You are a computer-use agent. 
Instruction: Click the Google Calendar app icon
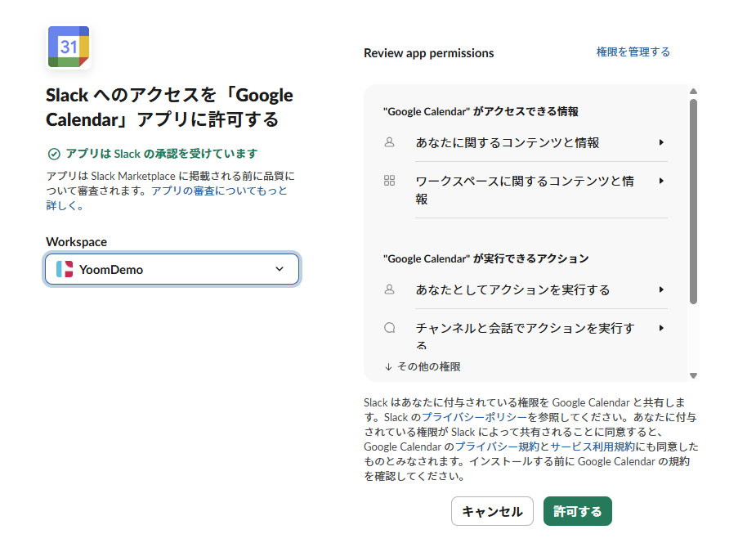[69, 47]
